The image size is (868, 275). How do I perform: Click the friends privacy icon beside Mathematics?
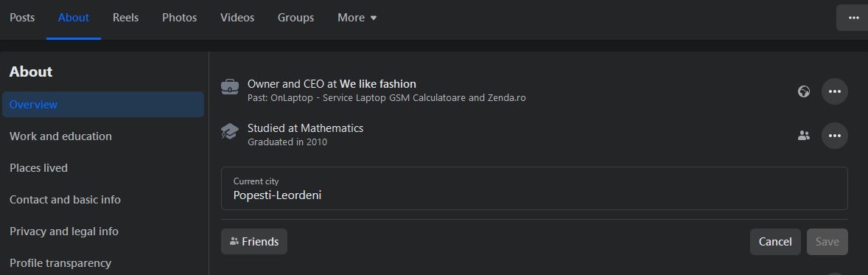pyautogui.click(x=804, y=135)
